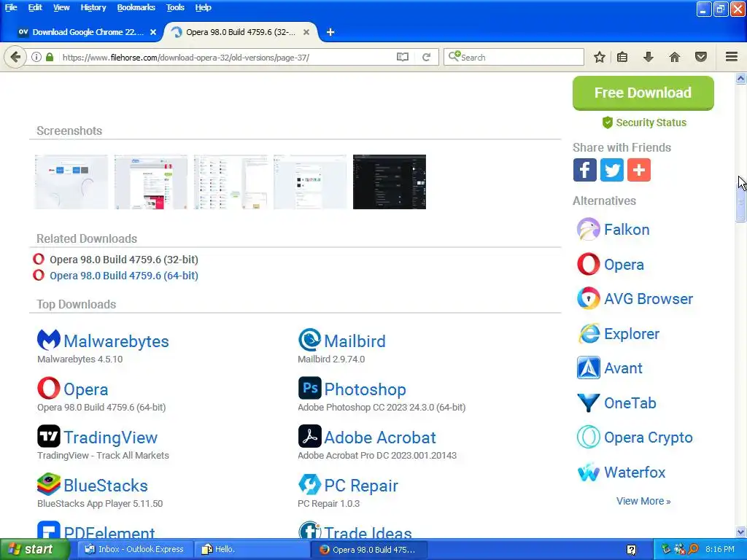Click the Internet Explorer icon in Alternatives
This screenshot has height=560, width=747.
click(x=589, y=333)
